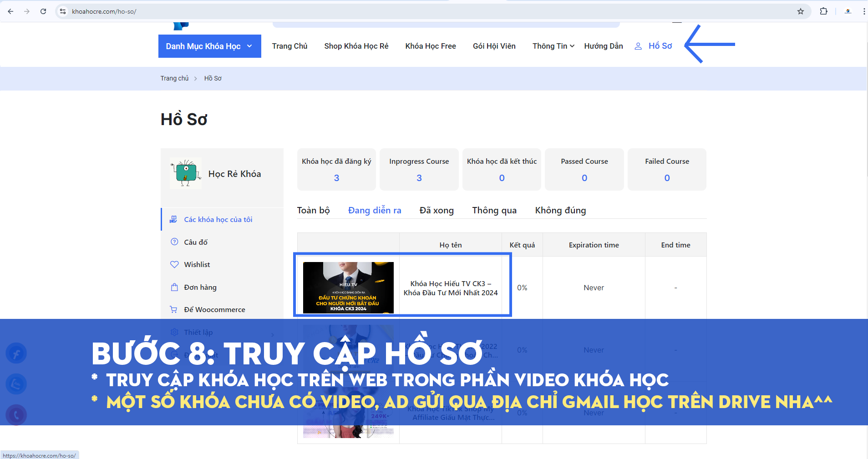
Task: Open Khóa Học Hiếu TV CK3 course link
Action: (450, 288)
